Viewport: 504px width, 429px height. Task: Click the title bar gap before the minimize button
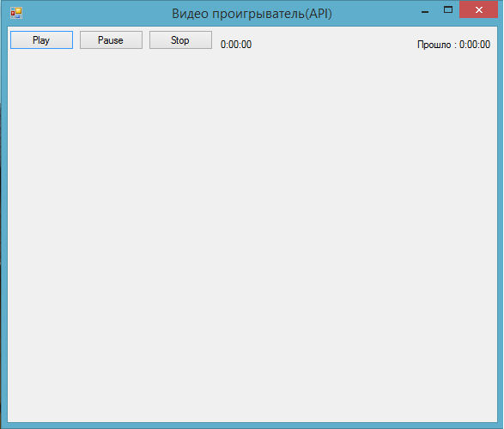click(376, 14)
